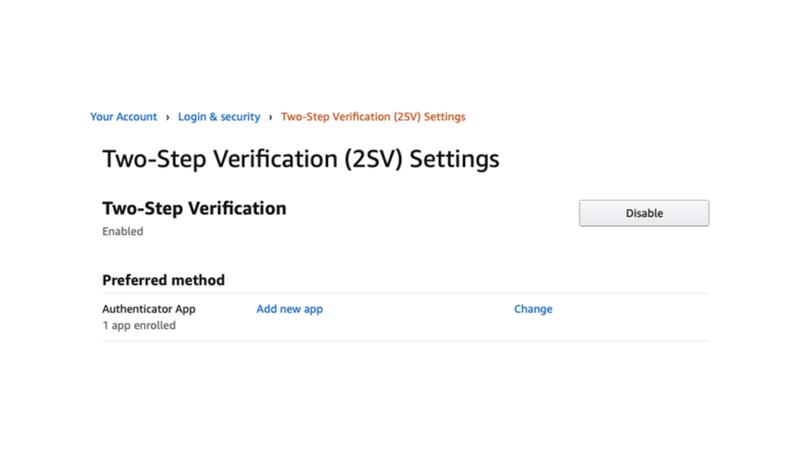This screenshot has height=450, width=800.
Task: Click the Preferred method heading
Action: point(163,280)
